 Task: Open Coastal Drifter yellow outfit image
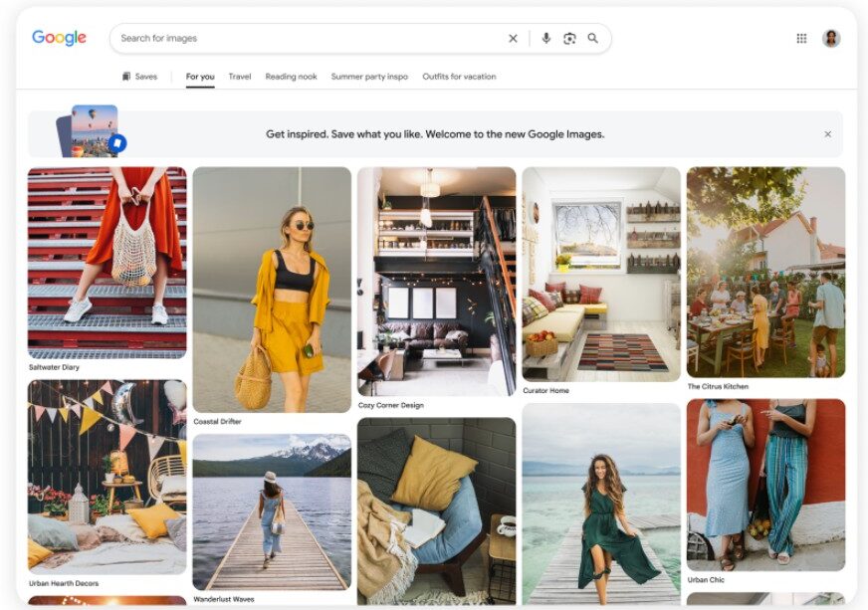coord(272,290)
